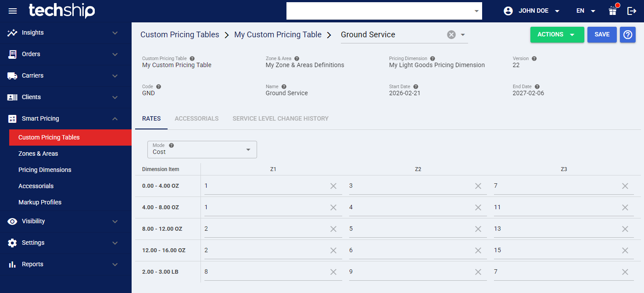This screenshot has width=644, height=293.
Task: Expand the Carriers sidebar section
Action: point(66,75)
